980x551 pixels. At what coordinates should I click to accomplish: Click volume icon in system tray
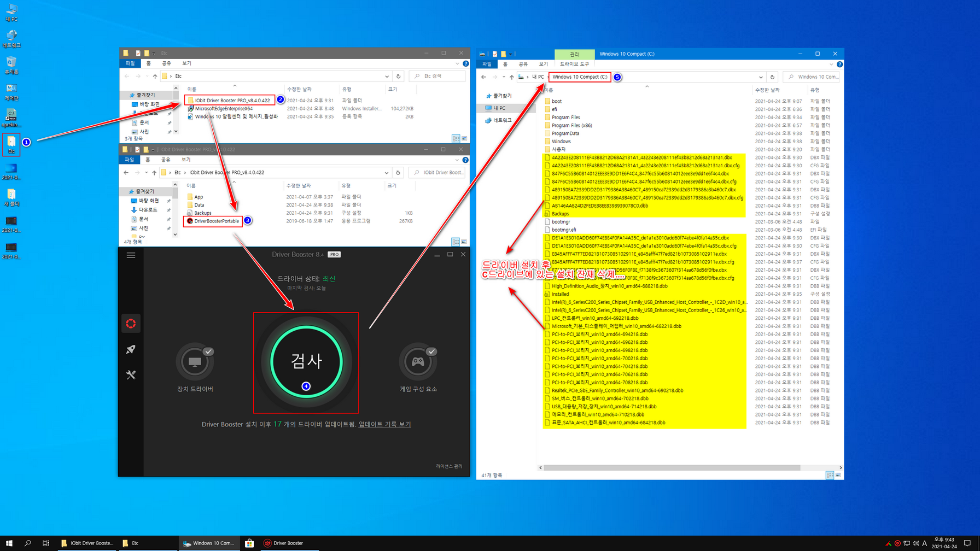916,543
